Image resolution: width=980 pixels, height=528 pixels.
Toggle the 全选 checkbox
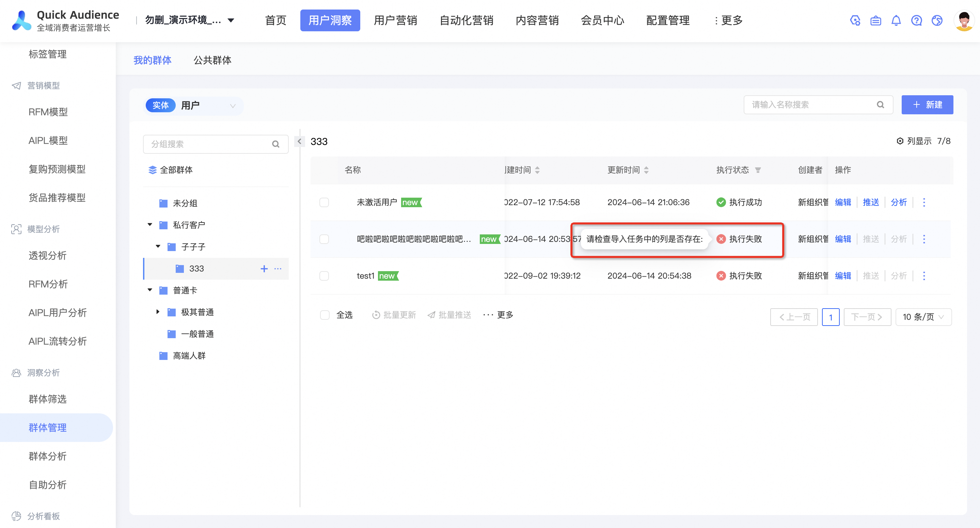(325, 315)
